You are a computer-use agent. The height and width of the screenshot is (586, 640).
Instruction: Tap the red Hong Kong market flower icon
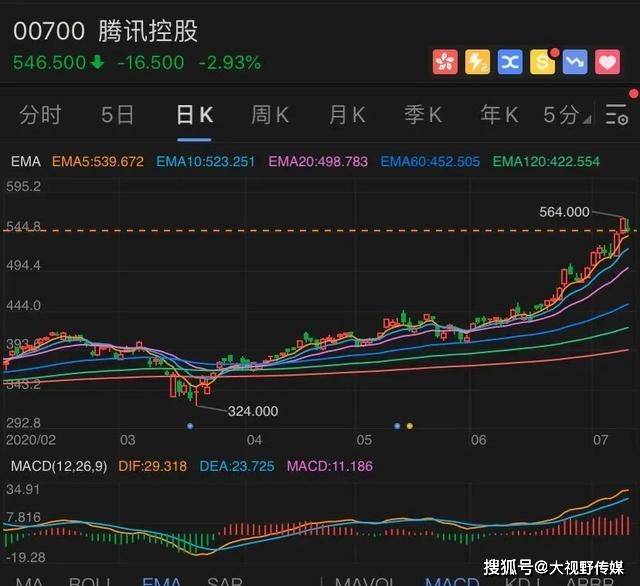[x=445, y=62]
